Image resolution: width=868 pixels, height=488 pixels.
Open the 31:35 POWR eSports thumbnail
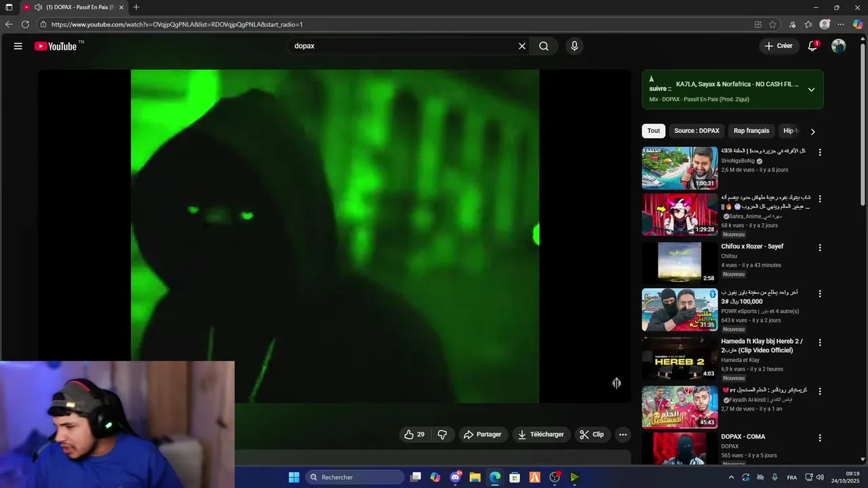pos(679,310)
